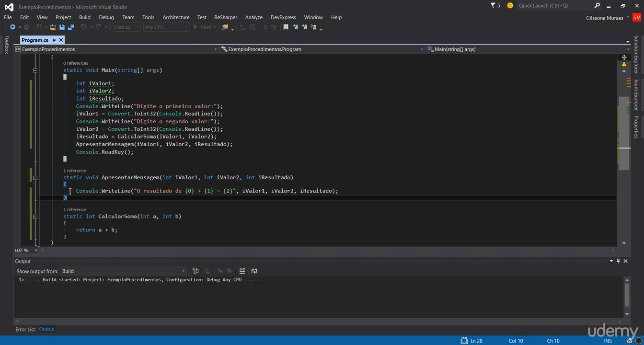Open the Debug menu
644x345 pixels.
click(106, 17)
